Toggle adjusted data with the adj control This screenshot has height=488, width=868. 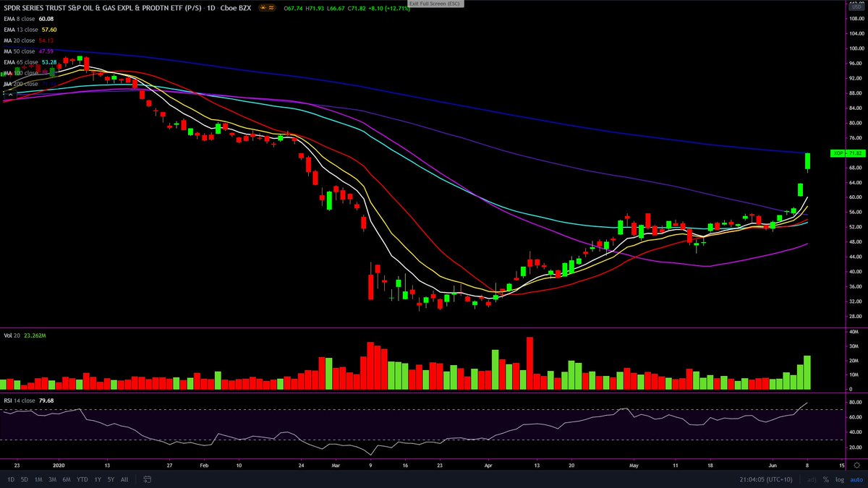pos(812,479)
